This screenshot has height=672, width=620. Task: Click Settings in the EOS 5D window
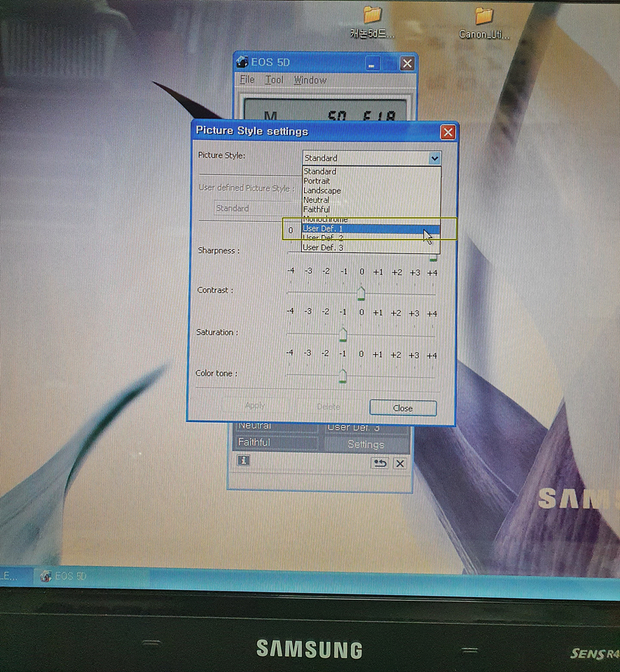366,444
